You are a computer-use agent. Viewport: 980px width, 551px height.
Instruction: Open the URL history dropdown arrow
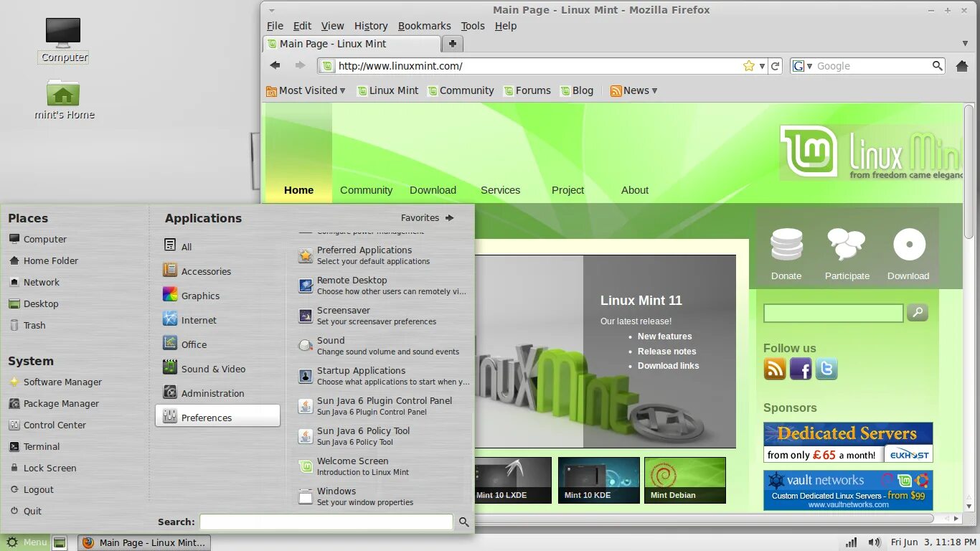(x=762, y=66)
